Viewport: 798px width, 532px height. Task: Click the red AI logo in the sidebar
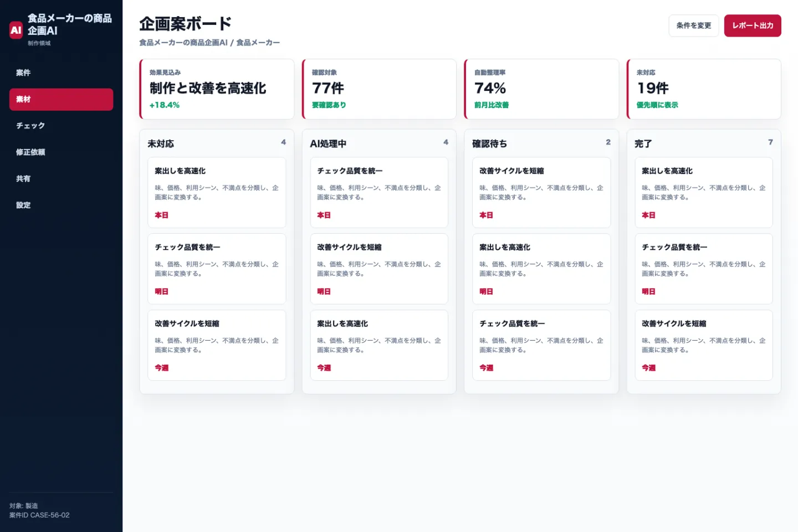pos(16,30)
